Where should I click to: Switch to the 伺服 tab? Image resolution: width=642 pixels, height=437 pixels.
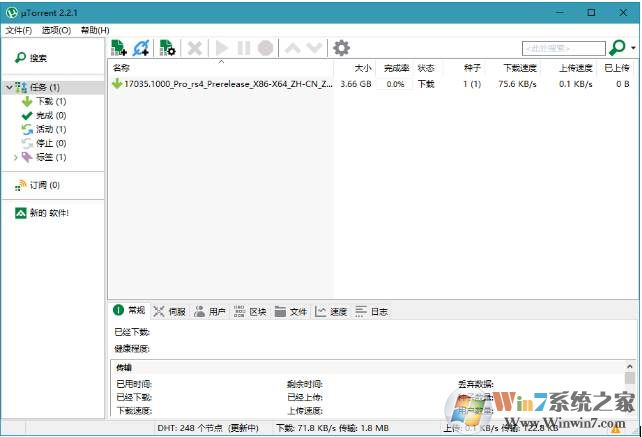pos(170,312)
